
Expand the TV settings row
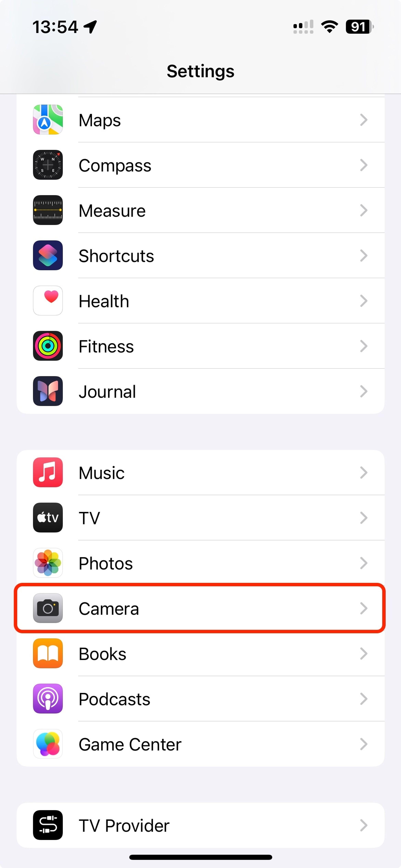[x=200, y=518]
